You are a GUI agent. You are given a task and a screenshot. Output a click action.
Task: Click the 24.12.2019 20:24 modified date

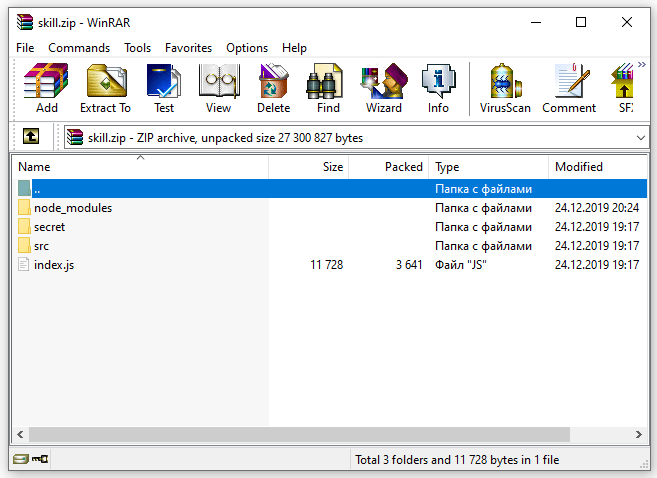(x=597, y=208)
